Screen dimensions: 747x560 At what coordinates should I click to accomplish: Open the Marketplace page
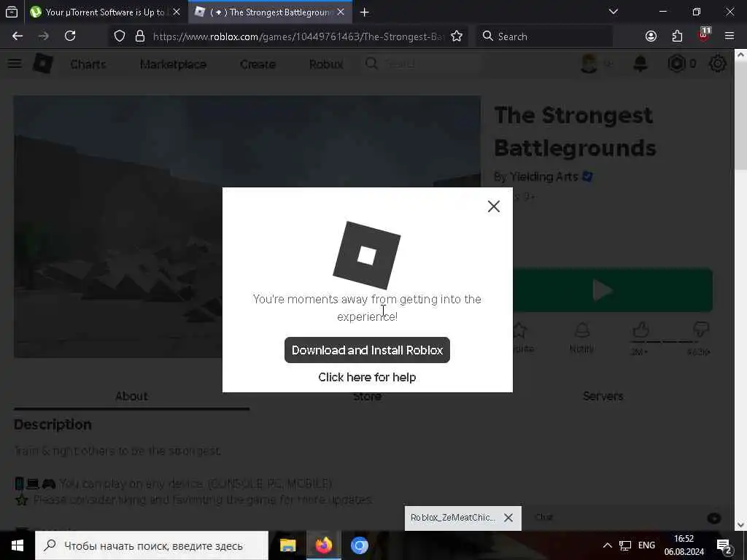[174, 64]
